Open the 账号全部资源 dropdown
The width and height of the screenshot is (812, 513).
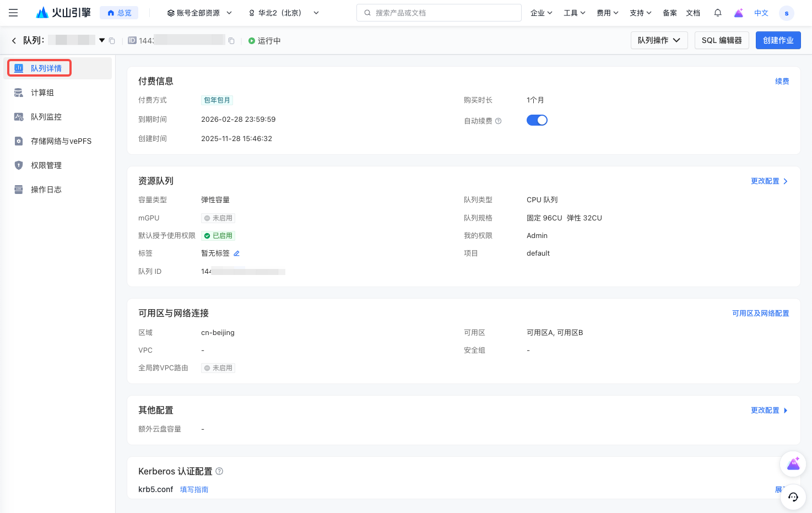point(199,13)
